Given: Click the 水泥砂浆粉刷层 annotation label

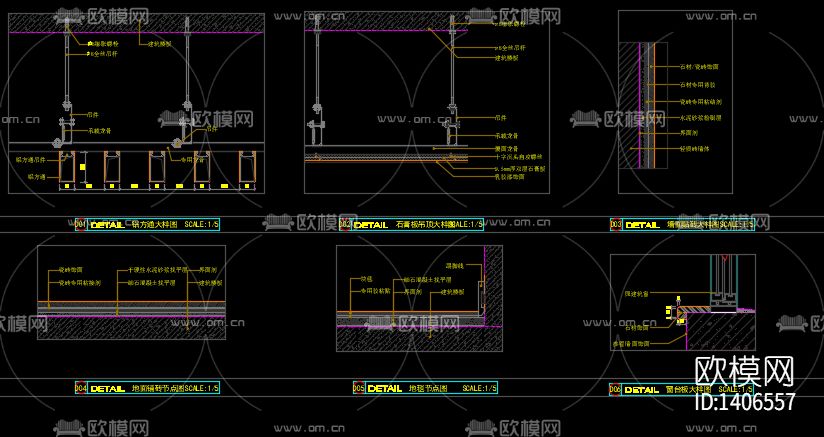Looking at the screenshot, I should (x=701, y=118).
